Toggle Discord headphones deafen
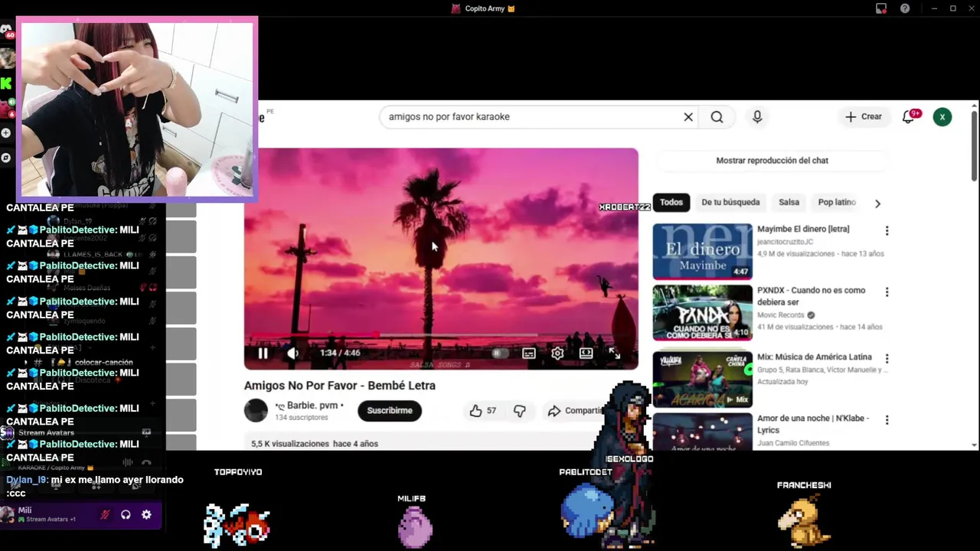980x551 pixels. pyautogui.click(x=126, y=515)
